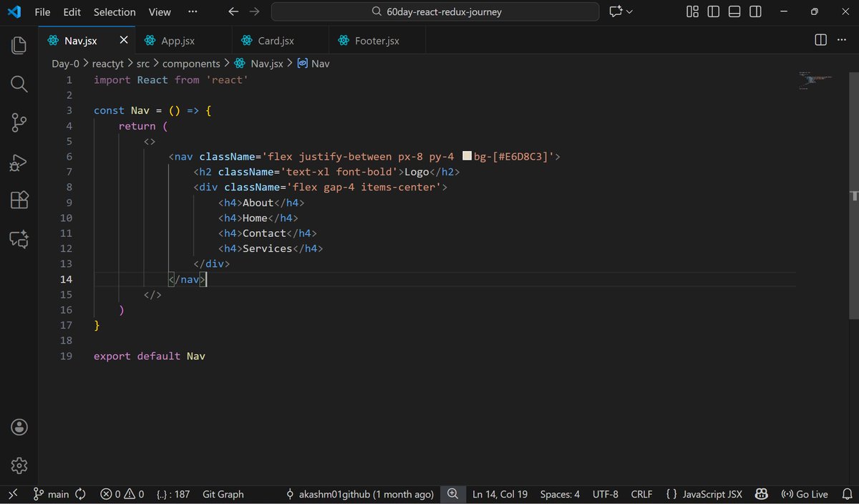Open the Customize Layout dropdown
The width and height of the screenshot is (859, 504).
click(x=691, y=11)
